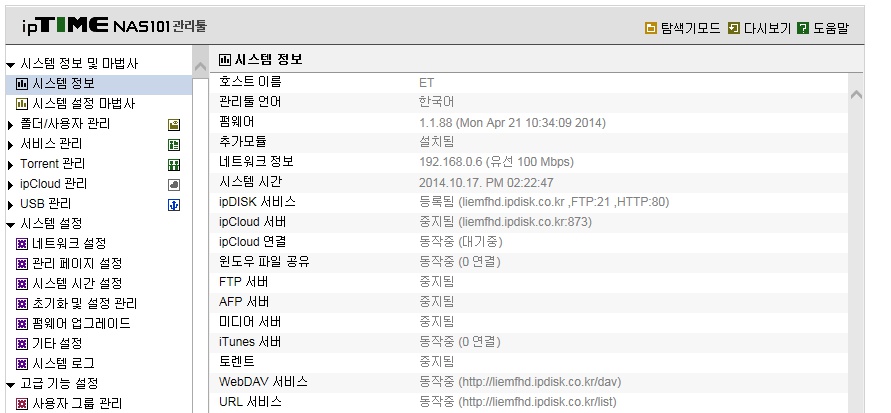Click the URL 서비스 list URL value
The width and height of the screenshot is (891, 413).
pos(517,402)
